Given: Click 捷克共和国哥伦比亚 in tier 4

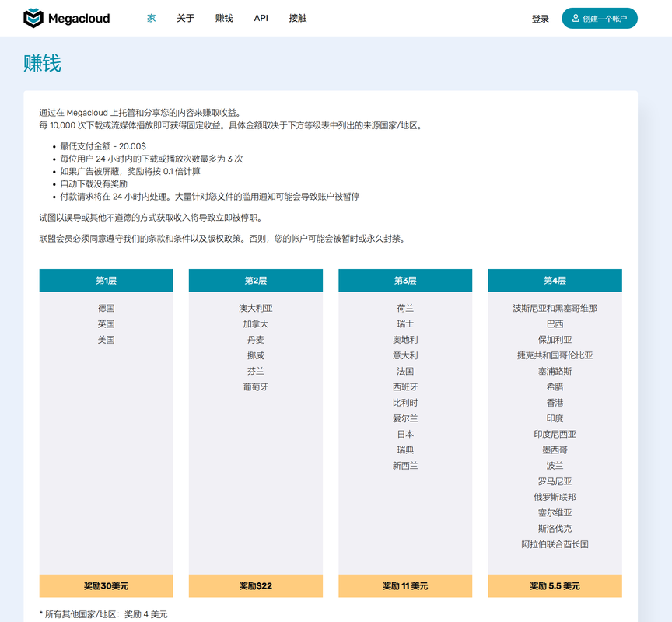Looking at the screenshot, I should coord(555,355).
